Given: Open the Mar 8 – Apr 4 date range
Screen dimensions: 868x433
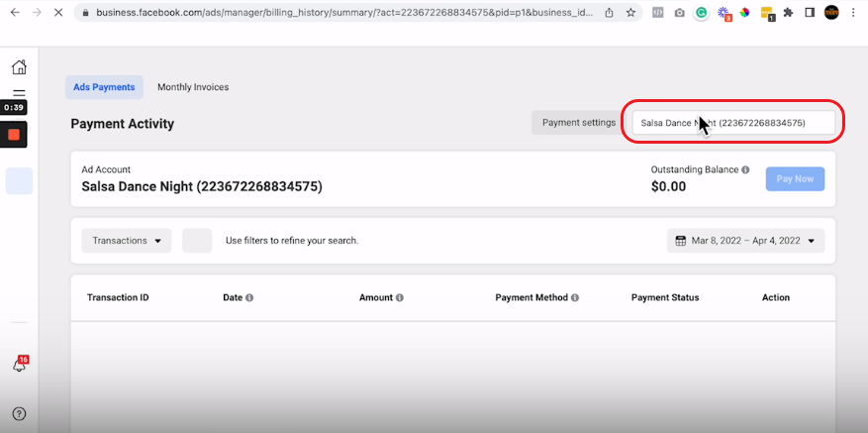Looking at the screenshot, I should 745,241.
